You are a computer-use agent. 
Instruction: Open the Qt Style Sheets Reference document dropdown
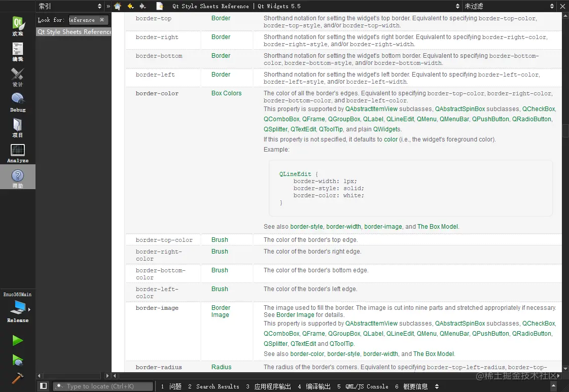tap(314, 6)
